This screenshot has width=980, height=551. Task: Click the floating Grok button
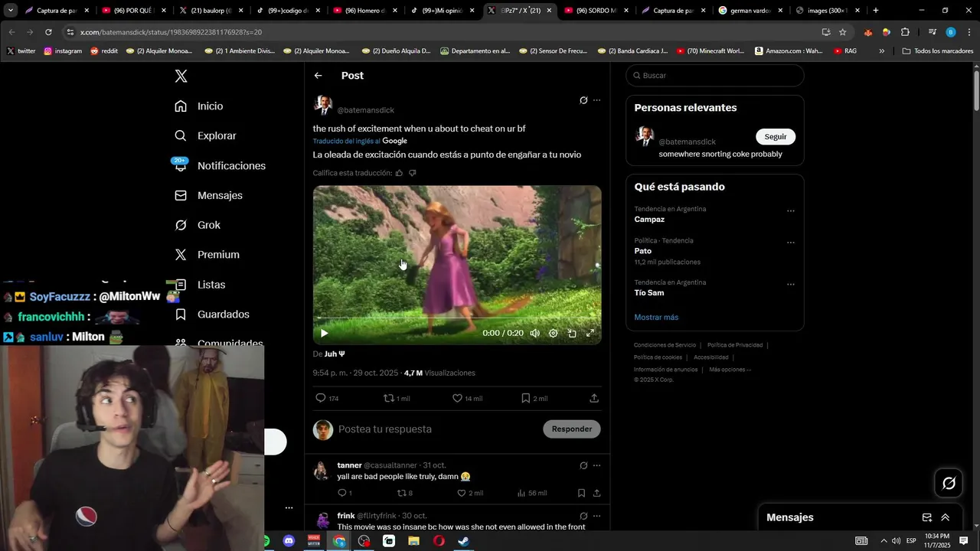(949, 483)
